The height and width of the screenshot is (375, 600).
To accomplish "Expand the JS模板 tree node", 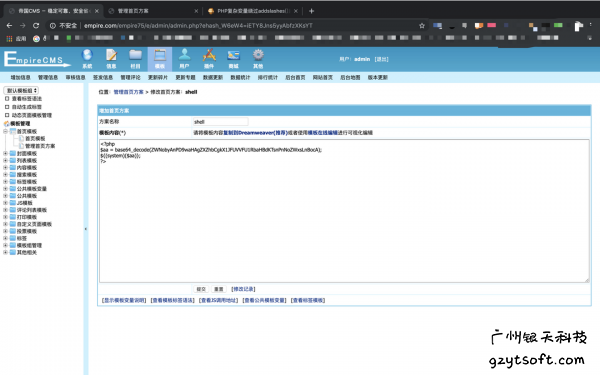I will (x=6, y=203).
